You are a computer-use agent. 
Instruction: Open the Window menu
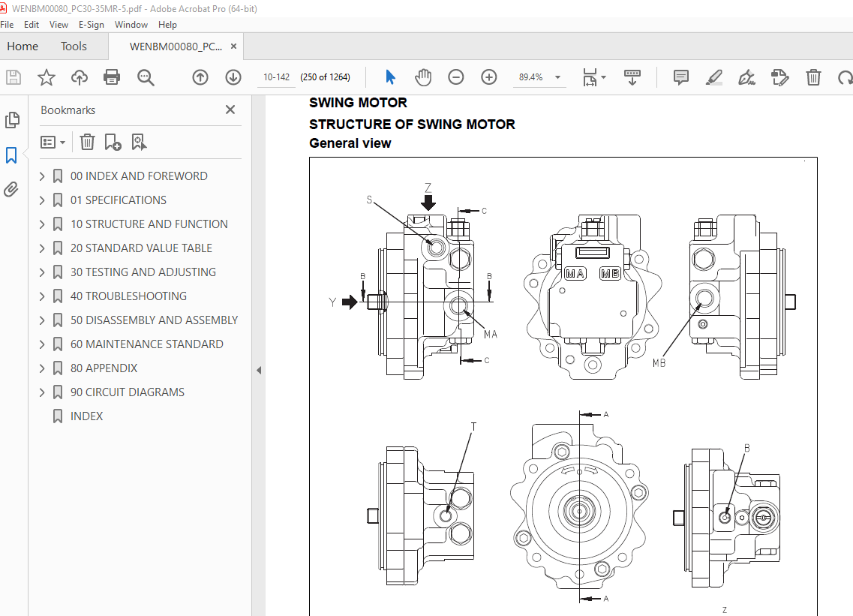pos(131,25)
